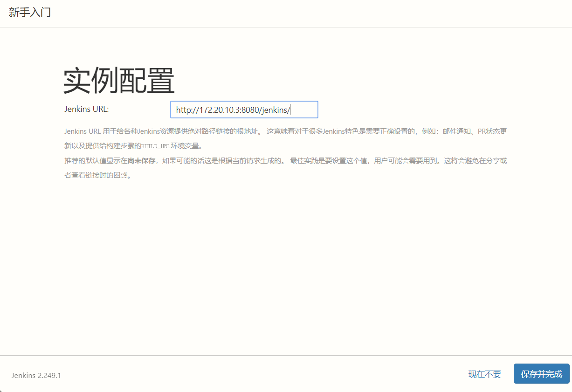Click the 新手入门 header title

coord(29,13)
